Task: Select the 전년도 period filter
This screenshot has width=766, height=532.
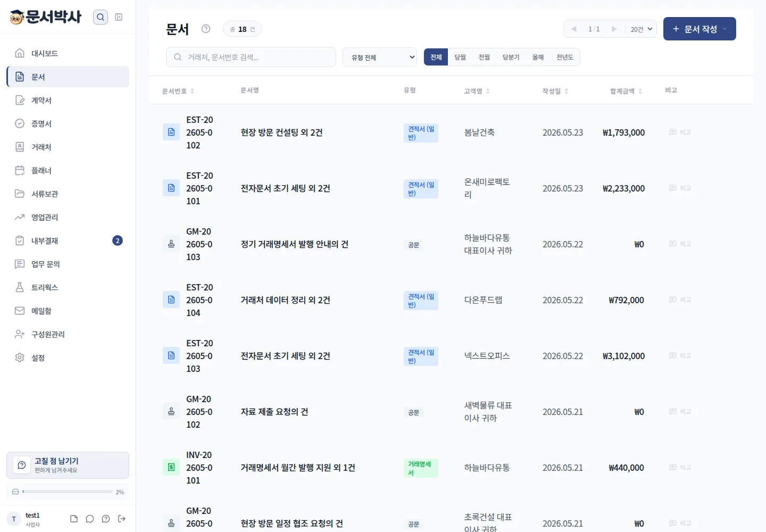Action: pyautogui.click(x=565, y=57)
